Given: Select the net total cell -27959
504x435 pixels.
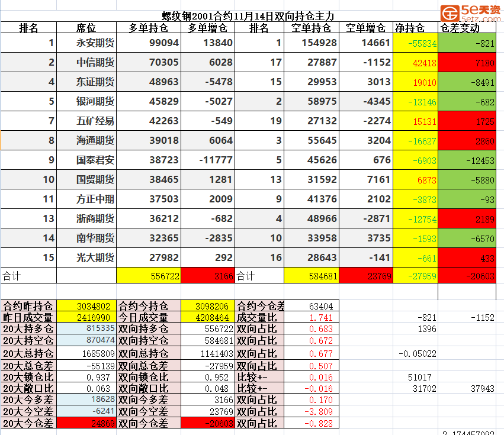Looking at the screenshot, I should pyautogui.click(x=416, y=276).
